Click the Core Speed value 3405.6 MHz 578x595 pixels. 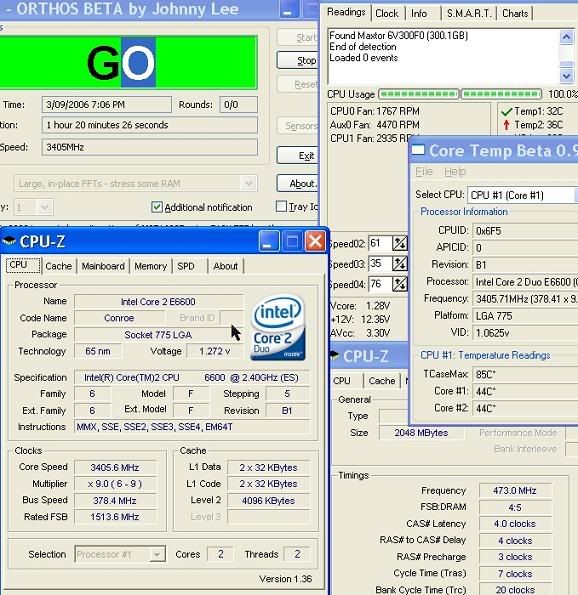(x=115, y=468)
